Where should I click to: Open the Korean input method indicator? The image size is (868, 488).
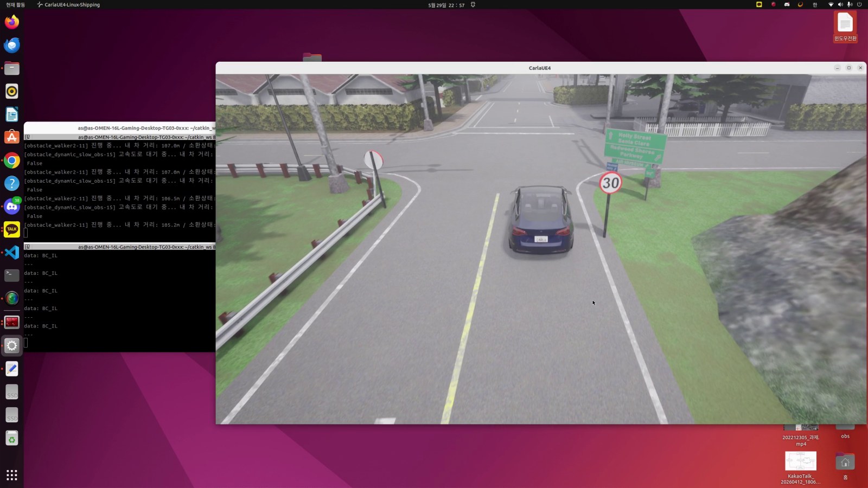click(815, 4)
